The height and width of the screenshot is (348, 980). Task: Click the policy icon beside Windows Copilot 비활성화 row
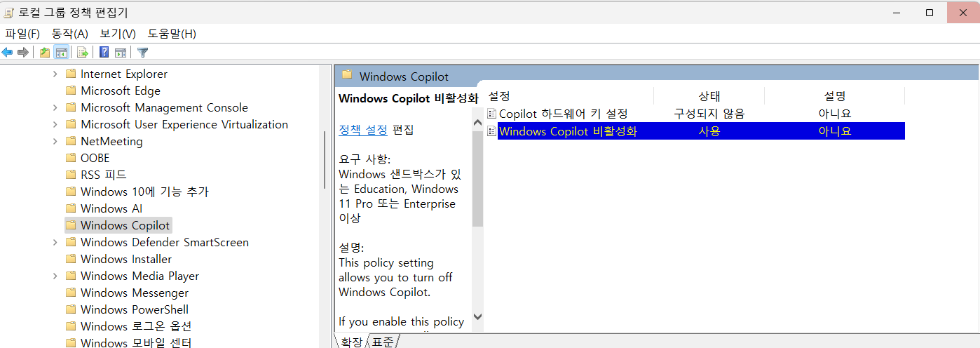click(492, 131)
